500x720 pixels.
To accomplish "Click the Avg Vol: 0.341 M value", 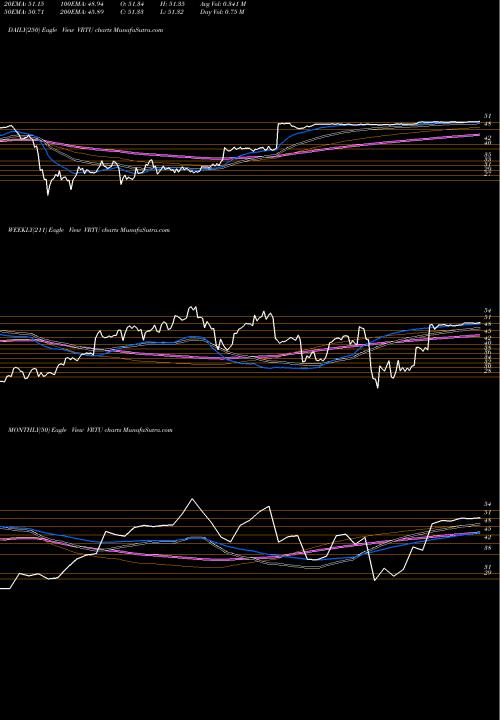I will coord(223,4).
